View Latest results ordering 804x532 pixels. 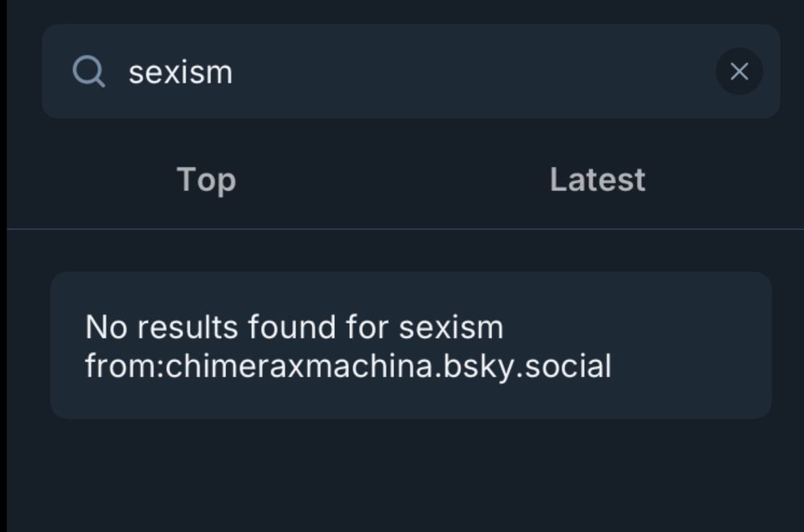[x=597, y=179]
